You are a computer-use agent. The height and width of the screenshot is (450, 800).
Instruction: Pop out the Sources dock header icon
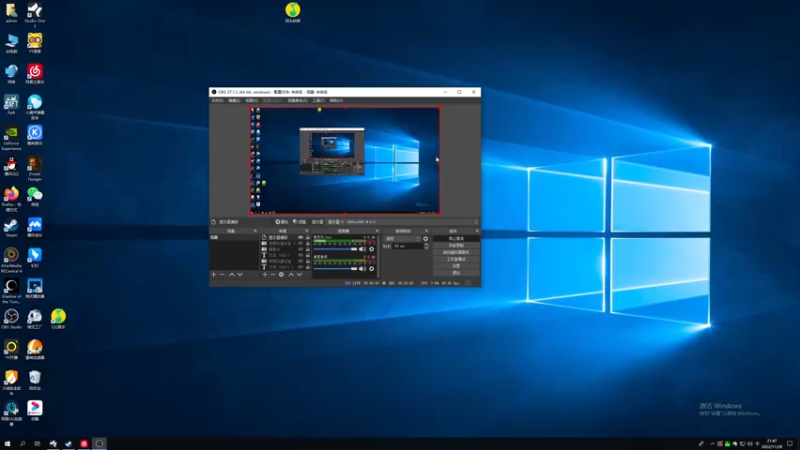coord(307,231)
